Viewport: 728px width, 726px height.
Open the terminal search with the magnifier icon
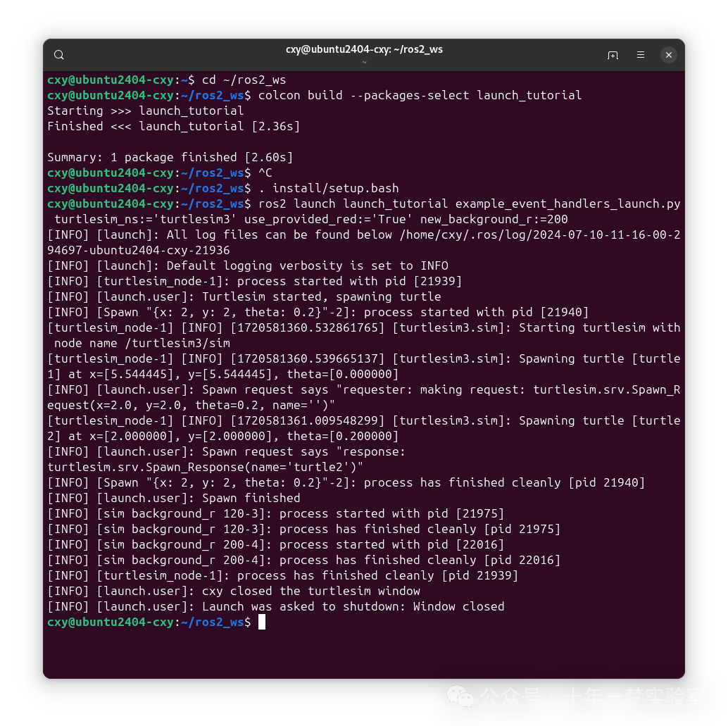tap(58, 54)
